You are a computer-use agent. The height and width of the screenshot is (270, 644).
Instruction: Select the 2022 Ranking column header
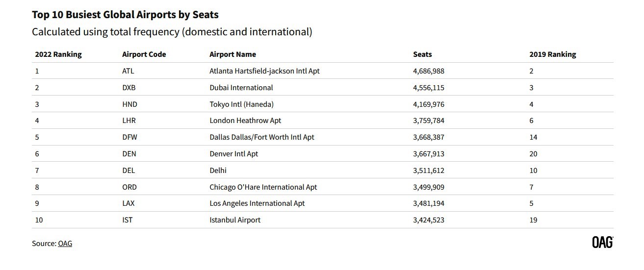pos(58,54)
